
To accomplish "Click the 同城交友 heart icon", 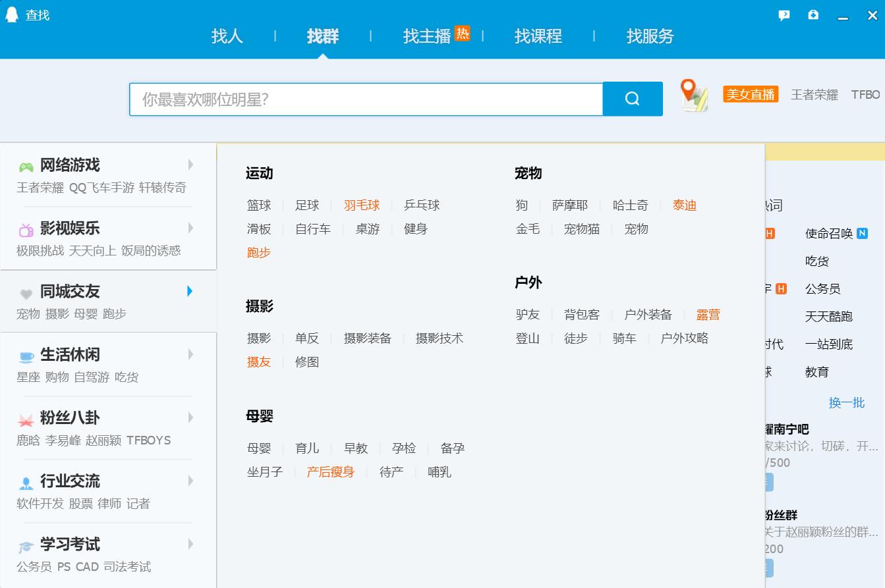I will 25,292.
